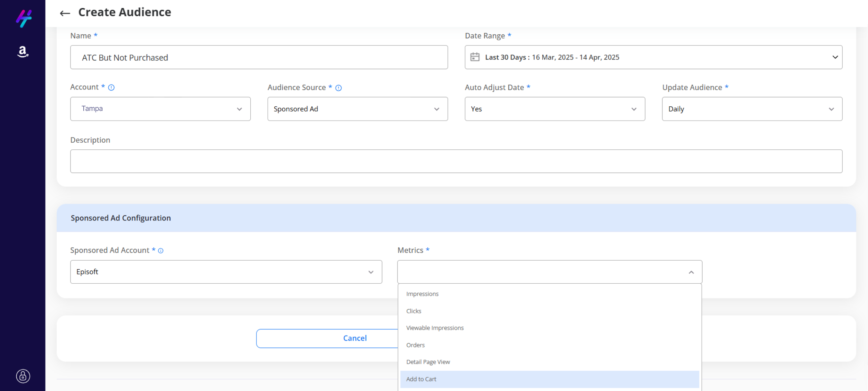
Task: Select Impressions from Metrics list
Action: pos(422,294)
